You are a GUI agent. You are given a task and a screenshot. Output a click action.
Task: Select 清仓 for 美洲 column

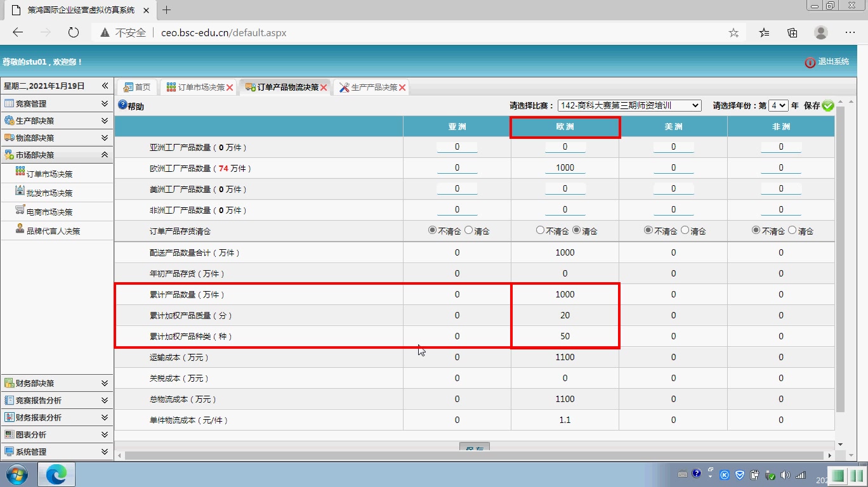[685, 231]
